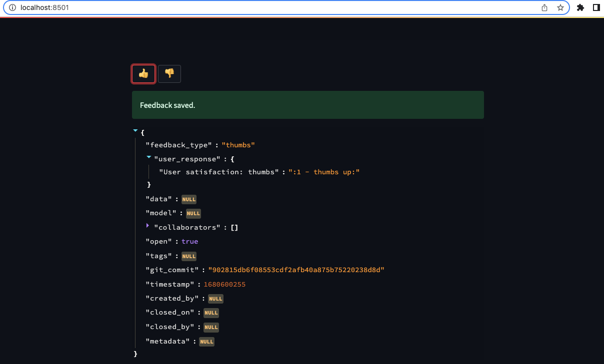
Task: Click the NULL badge next to metadata
Action: 206,342
